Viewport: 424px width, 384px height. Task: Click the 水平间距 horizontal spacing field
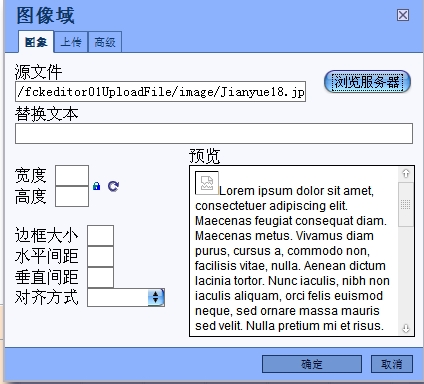pyautogui.click(x=100, y=256)
